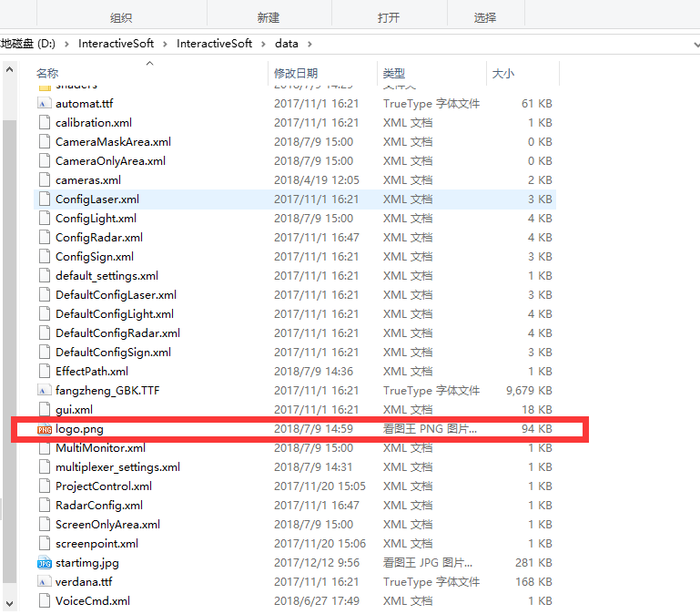700x614 pixels.
Task: Open the 打开 ribbon group
Action: tap(388, 18)
